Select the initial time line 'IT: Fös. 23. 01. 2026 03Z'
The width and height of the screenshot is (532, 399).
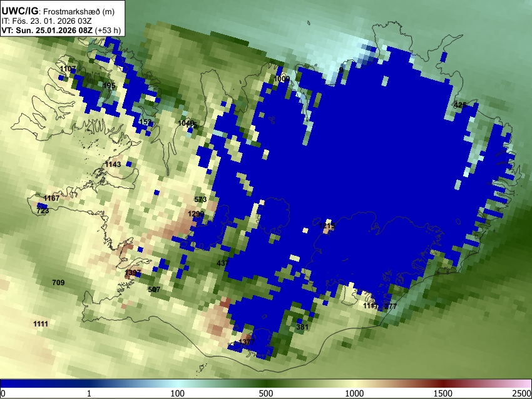point(46,21)
